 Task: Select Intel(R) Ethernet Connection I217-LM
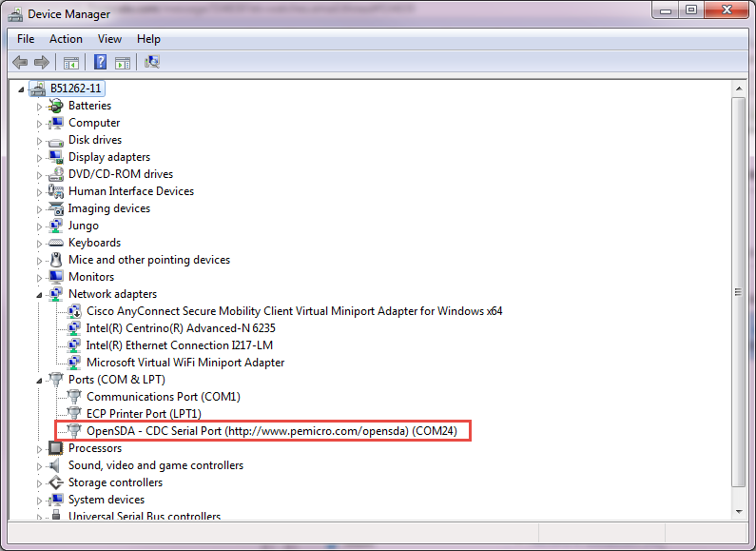[180, 345]
